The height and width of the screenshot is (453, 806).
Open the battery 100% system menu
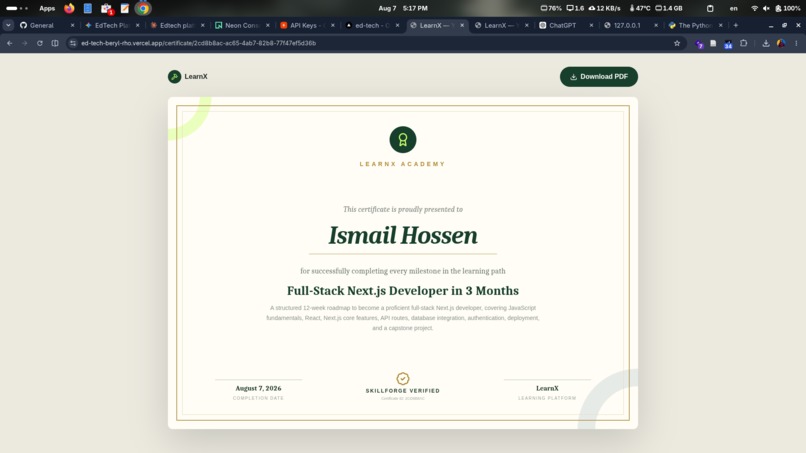click(x=787, y=8)
